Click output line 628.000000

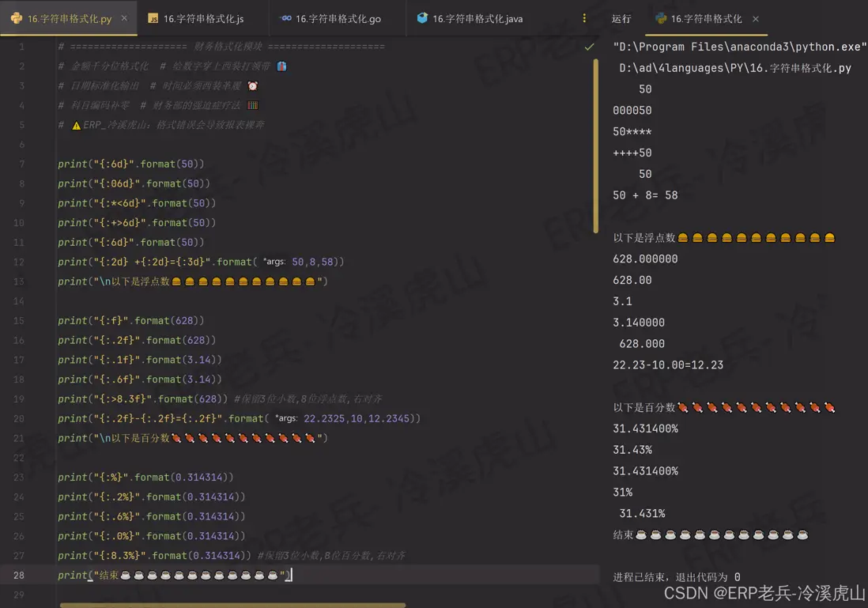pos(645,259)
